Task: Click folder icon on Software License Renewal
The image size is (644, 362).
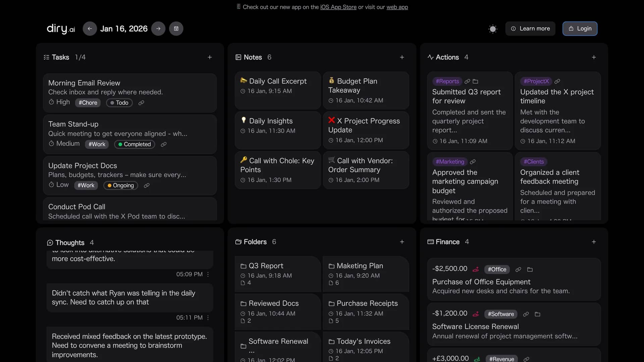Action: (537, 314)
